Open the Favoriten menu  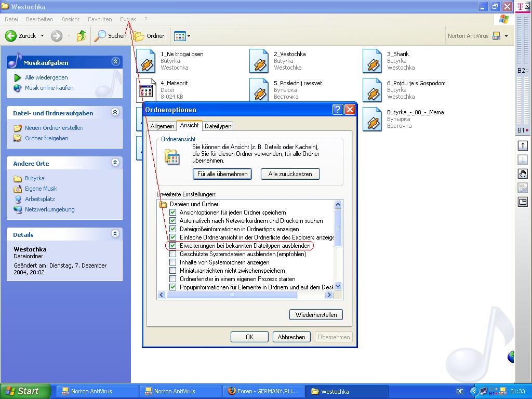(100, 19)
